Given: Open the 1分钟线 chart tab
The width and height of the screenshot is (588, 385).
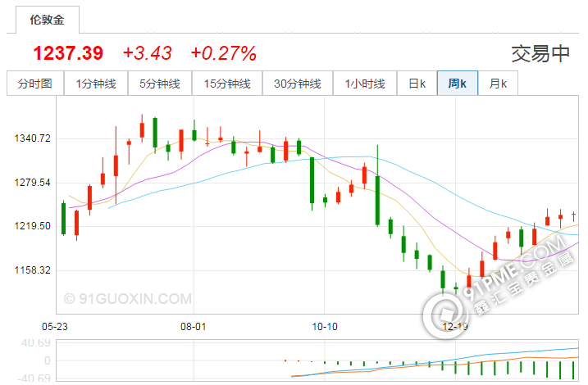Looking at the screenshot, I should click(x=96, y=83).
